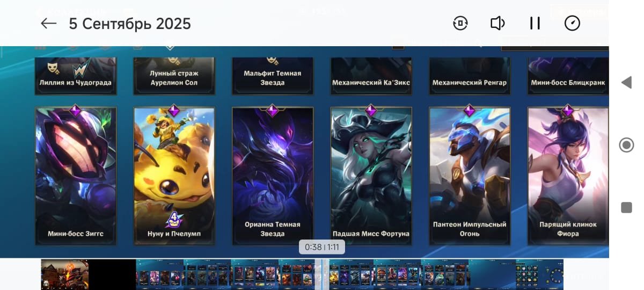
Task: Select Пантеон Импульсный Огонь skin card
Action: click(470, 176)
